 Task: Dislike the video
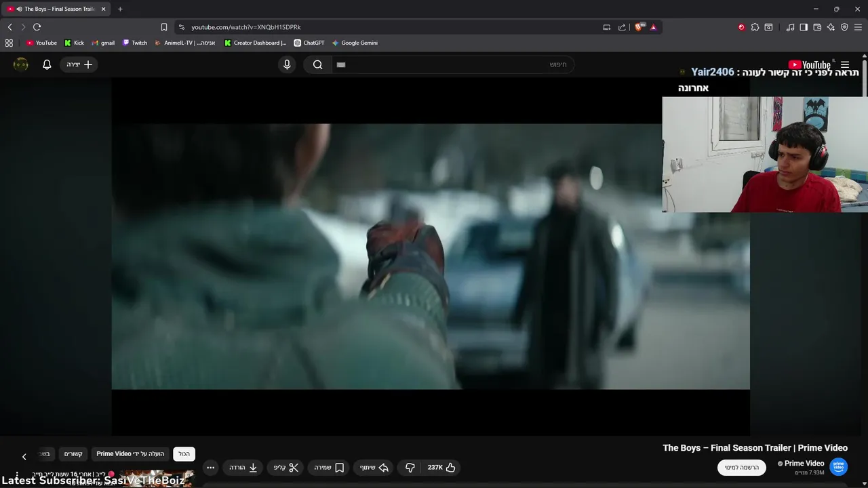coord(410,468)
